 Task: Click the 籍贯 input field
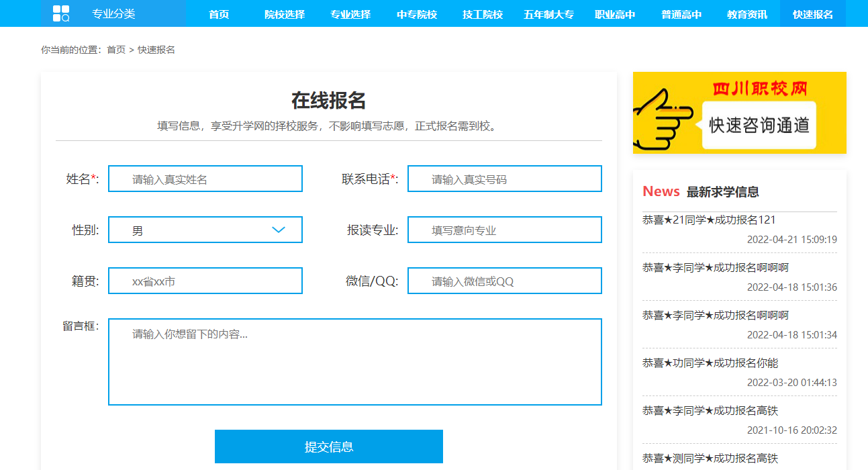(205, 281)
